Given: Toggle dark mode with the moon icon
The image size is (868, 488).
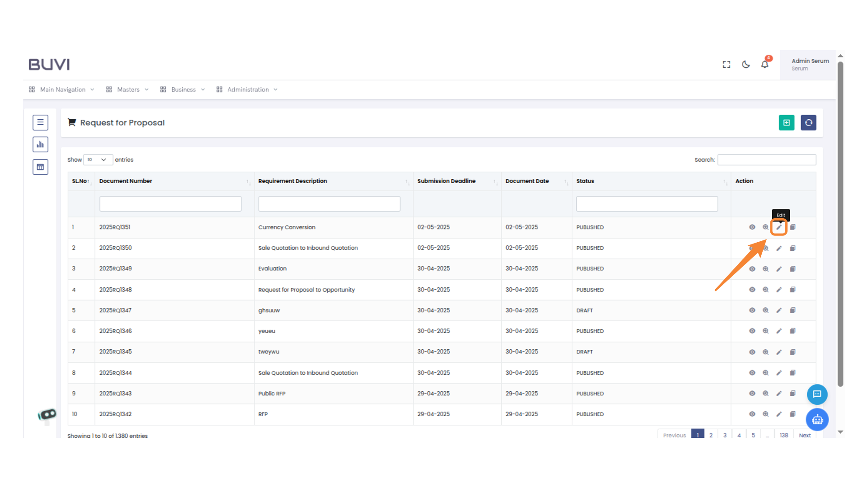Looking at the screenshot, I should (x=746, y=65).
